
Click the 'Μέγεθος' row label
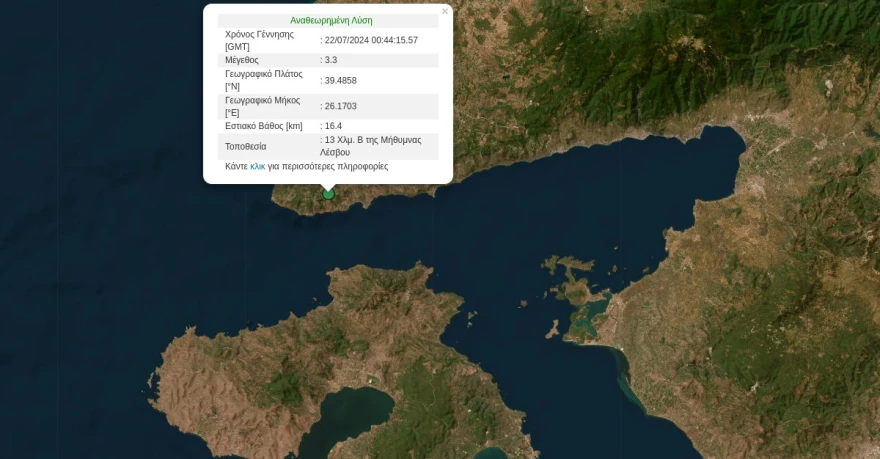pyautogui.click(x=242, y=60)
